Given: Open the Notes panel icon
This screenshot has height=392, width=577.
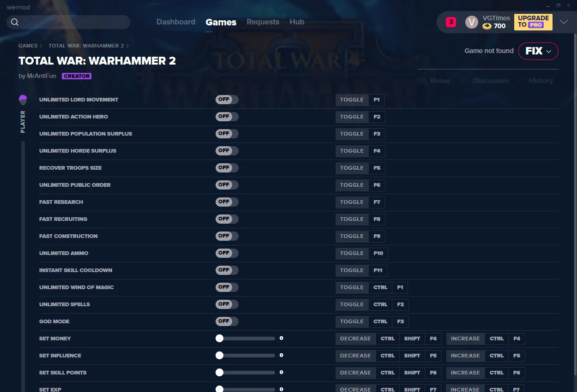Looking at the screenshot, I should 421,81.
